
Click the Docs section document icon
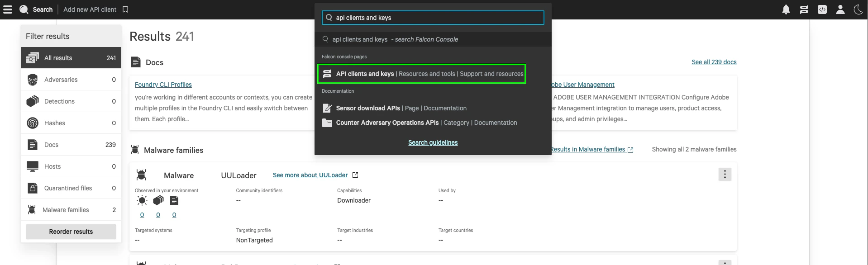136,62
